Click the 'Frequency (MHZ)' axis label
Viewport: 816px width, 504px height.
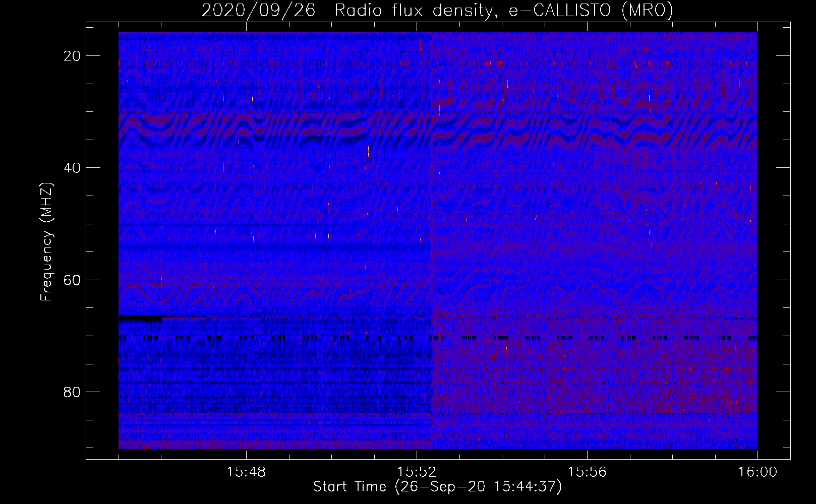(46, 242)
